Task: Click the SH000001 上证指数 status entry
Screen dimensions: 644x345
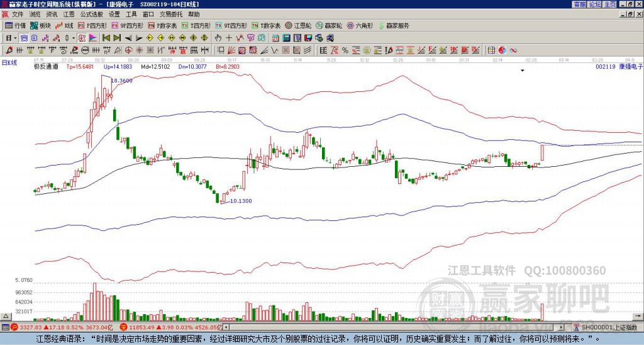Action: tap(609, 328)
